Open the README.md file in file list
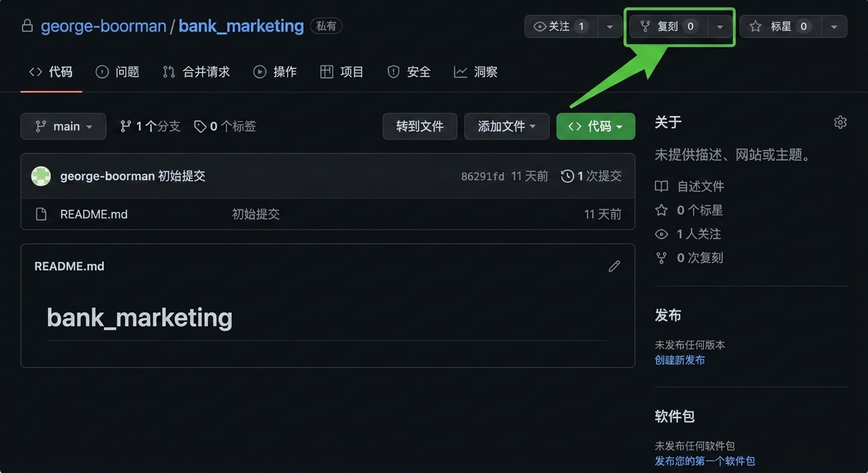Viewport: 868px width, 473px height. click(x=94, y=214)
